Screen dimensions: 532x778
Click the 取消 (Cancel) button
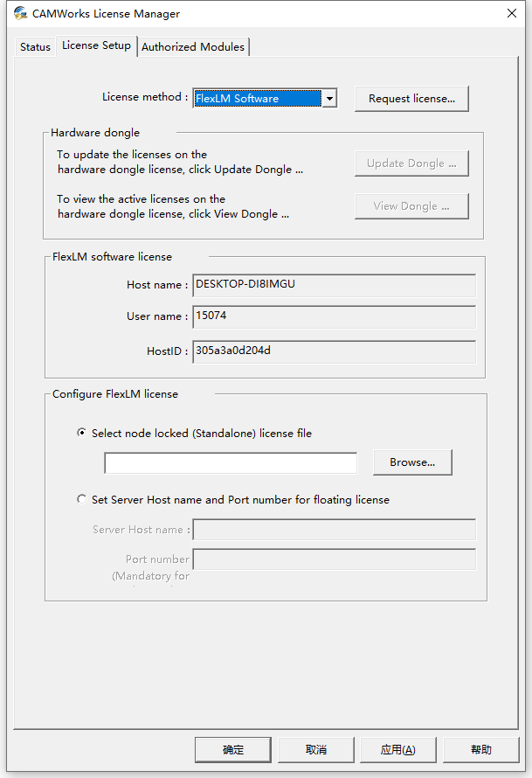(316, 750)
